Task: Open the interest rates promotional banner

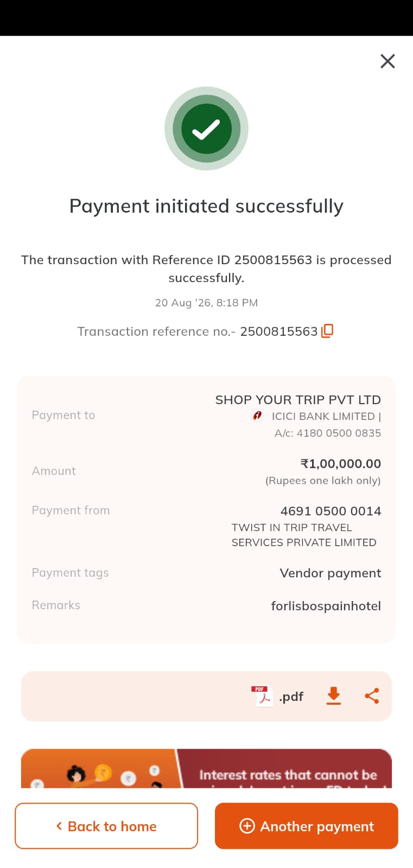Action: (x=206, y=768)
